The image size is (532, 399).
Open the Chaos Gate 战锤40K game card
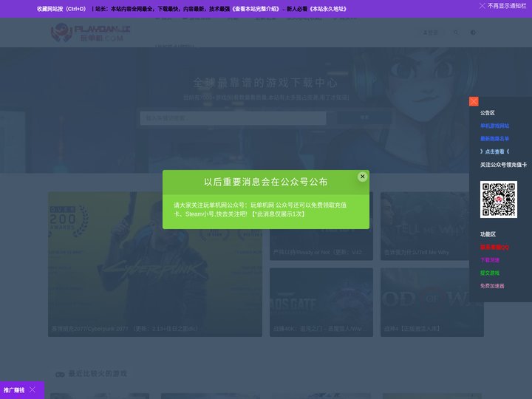tap(321, 302)
